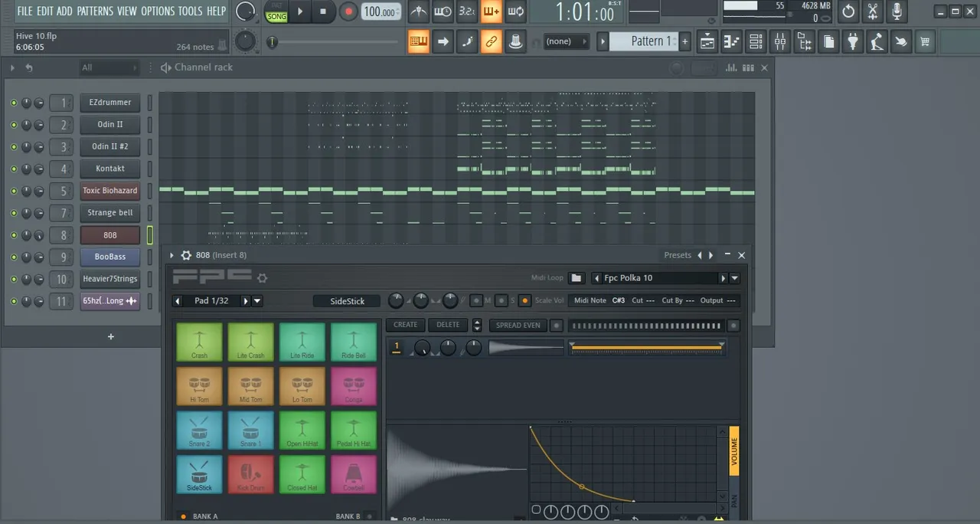Open the playlist view icon
980x524 pixels.
click(x=707, y=41)
